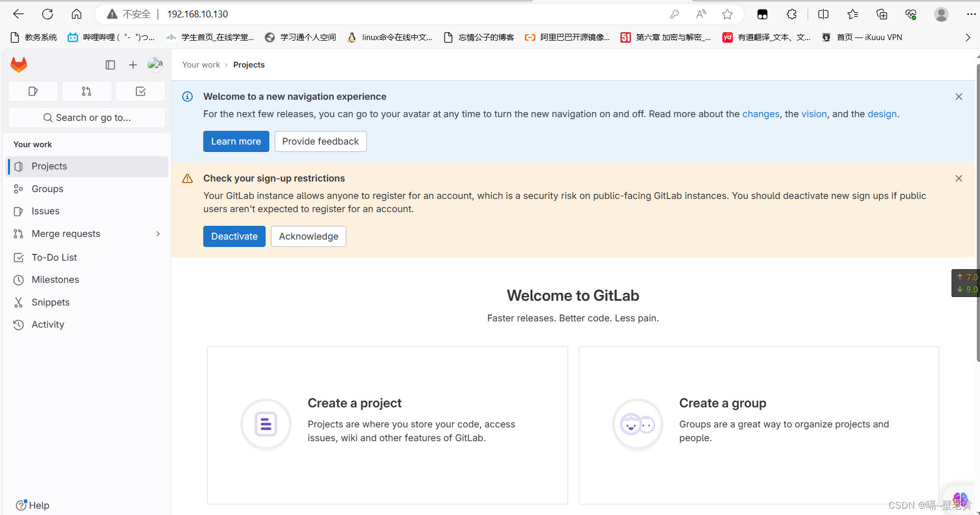
Task: Click the info icon in navigation banner
Action: (187, 97)
